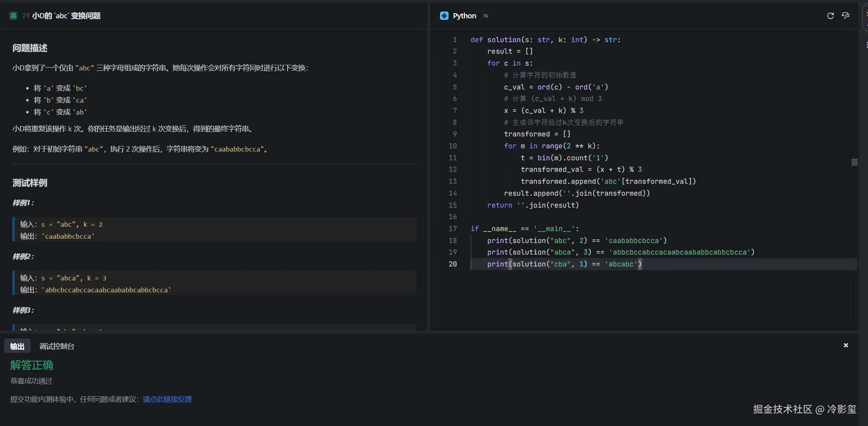Open the 请点此链接反馈 feedback link
The height and width of the screenshot is (426, 868).
pos(167,399)
